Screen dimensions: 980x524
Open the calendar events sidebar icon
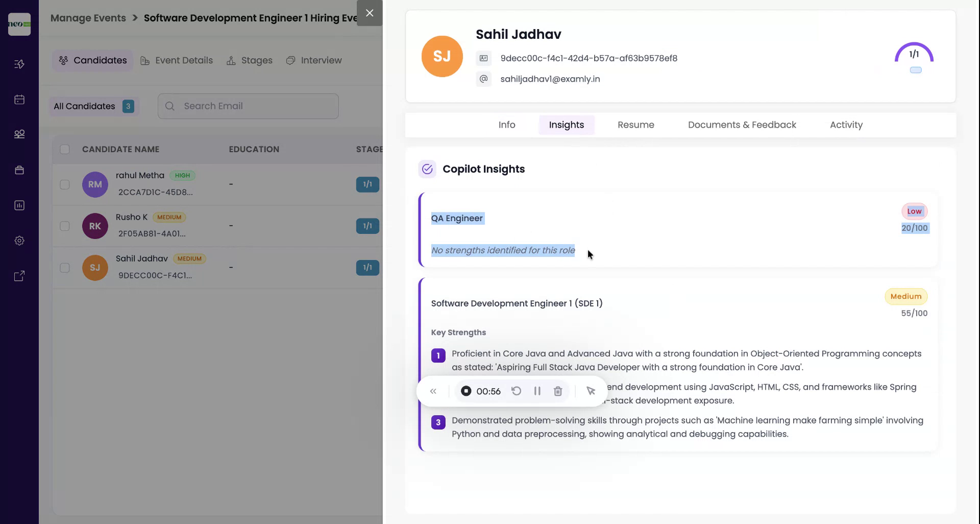(x=19, y=100)
